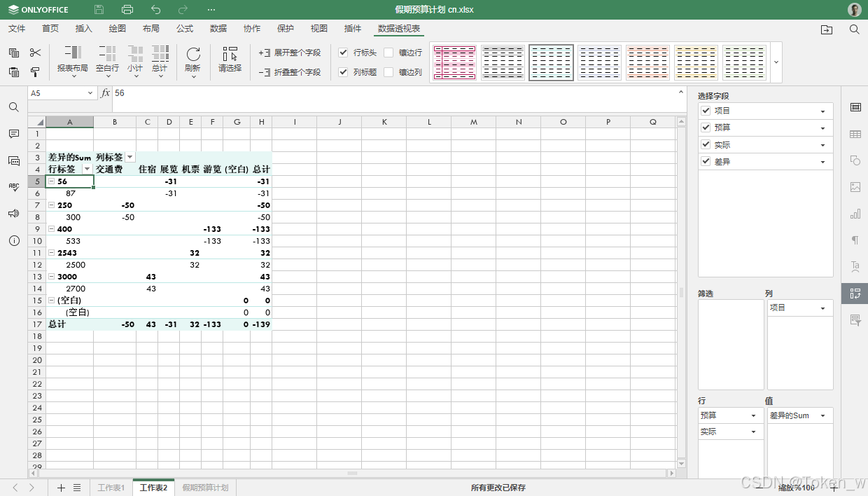Switch to the 插入 tab

[x=84, y=29]
